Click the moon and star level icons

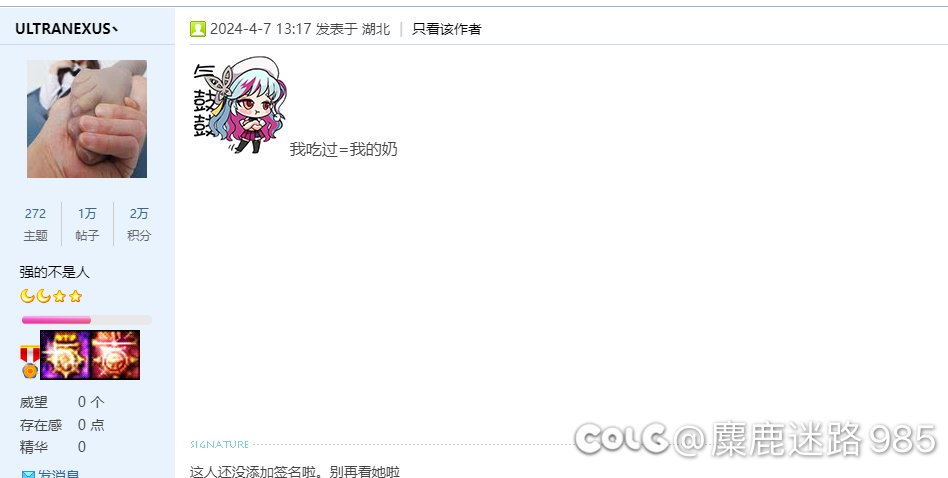click(51, 296)
